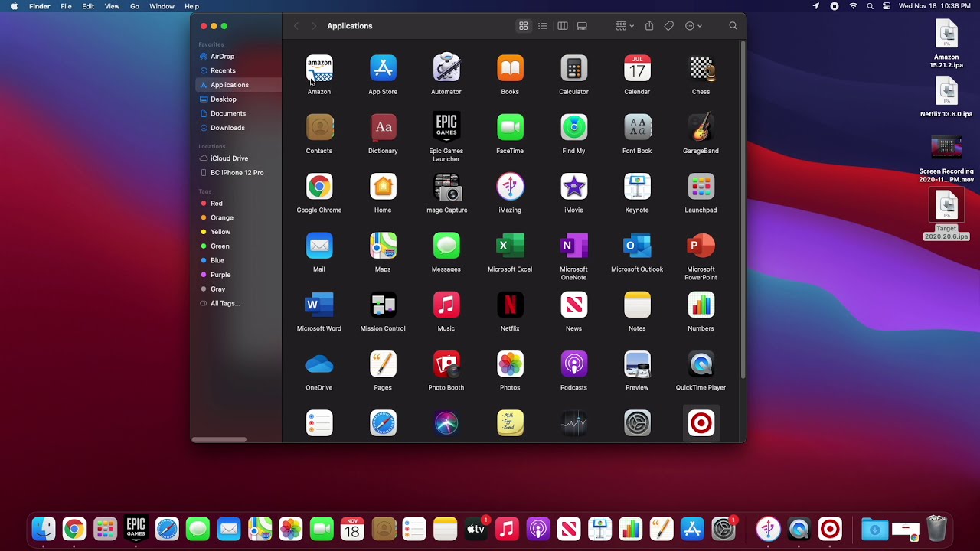This screenshot has width=980, height=551.
Task: Select the Image Capture app icon
Action: point(446,187)
